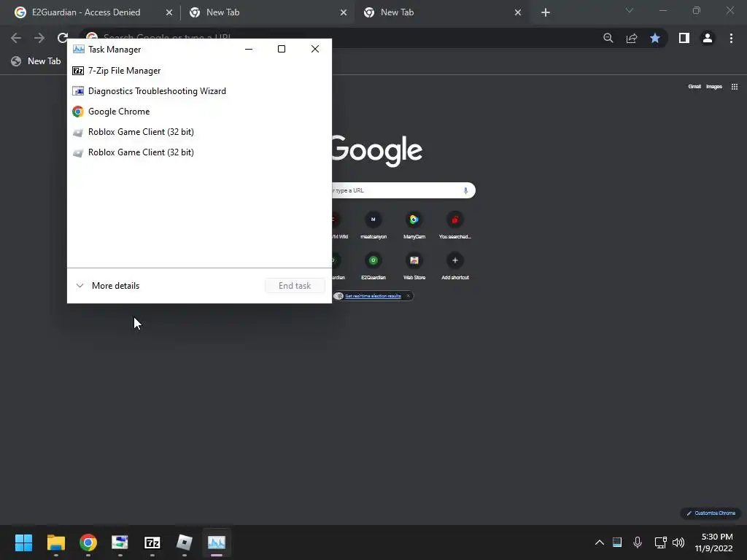
Task: Close the middle New Tab
Action: point(344,12)
